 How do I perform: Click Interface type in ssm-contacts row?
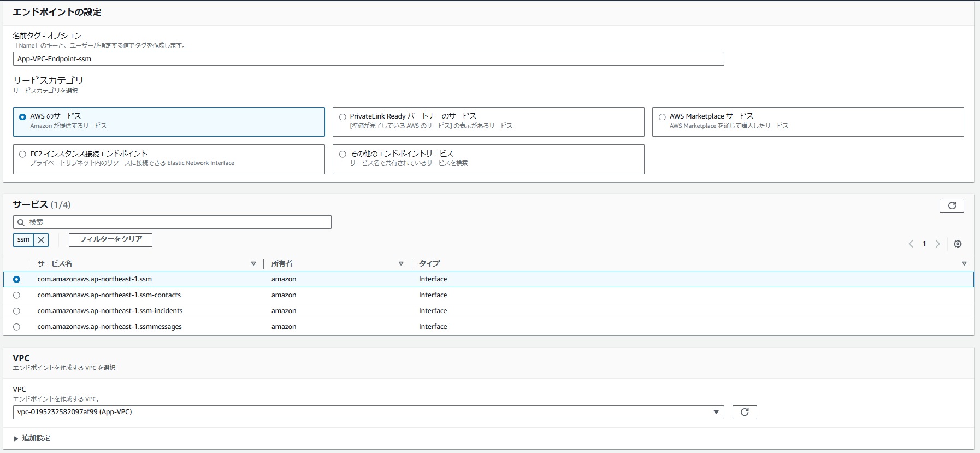pos(433,295)
